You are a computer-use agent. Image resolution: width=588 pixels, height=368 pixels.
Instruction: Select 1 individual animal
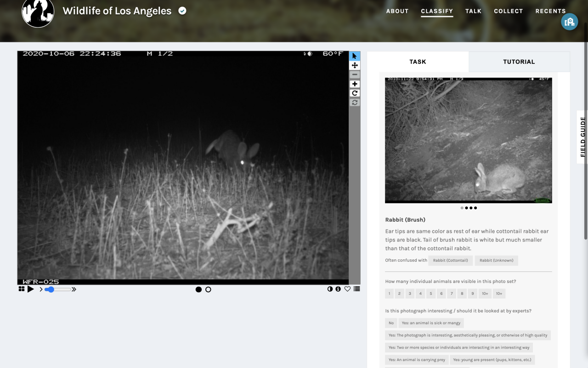390,293
